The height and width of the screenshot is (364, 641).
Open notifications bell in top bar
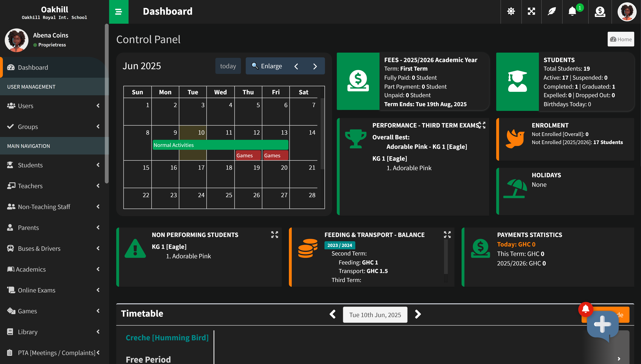click(x=572, y=11)
